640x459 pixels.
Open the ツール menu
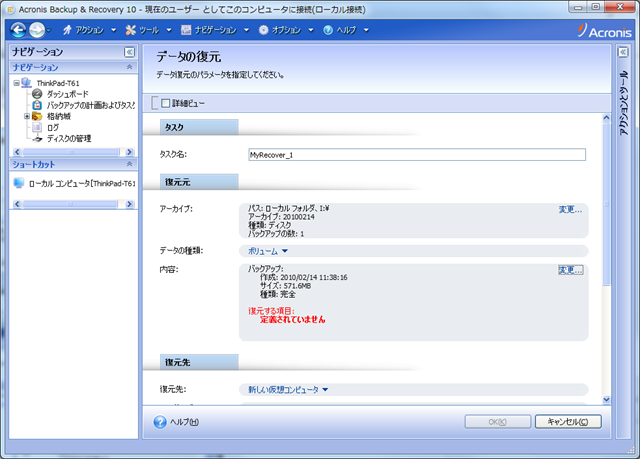[x=149, y=30]
